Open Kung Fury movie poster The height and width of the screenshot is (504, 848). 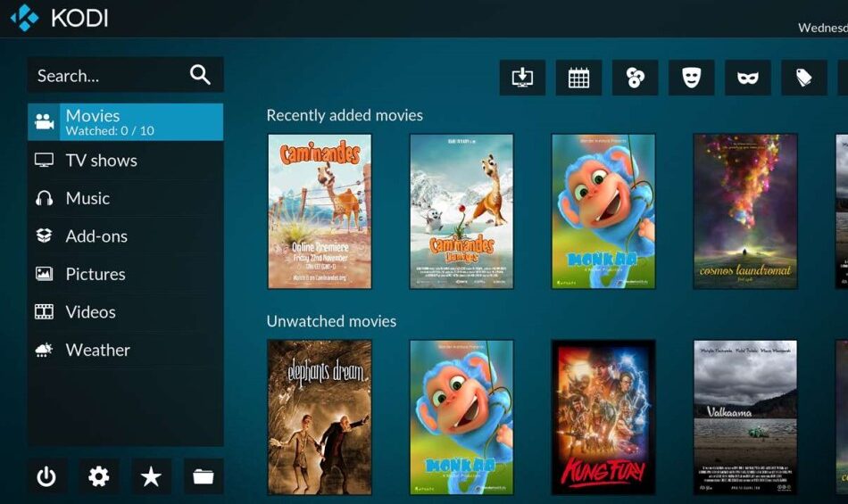(x=603, y=417)
